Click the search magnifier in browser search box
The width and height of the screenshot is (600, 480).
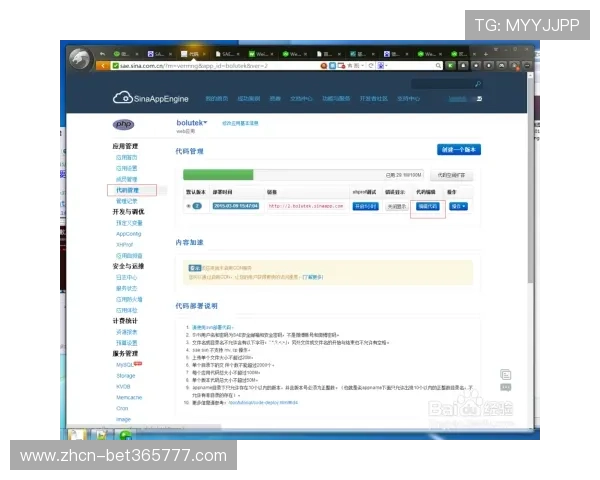point(438,66)
